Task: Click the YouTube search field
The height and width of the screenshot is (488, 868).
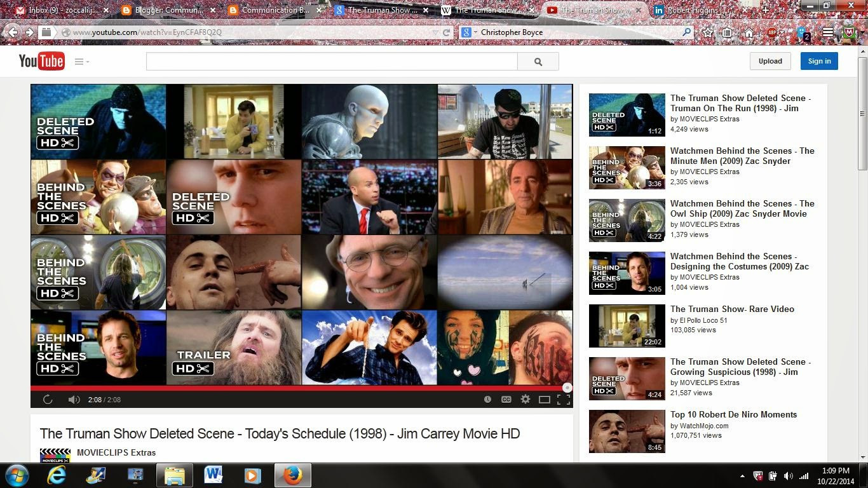Action: coord(332,61)
